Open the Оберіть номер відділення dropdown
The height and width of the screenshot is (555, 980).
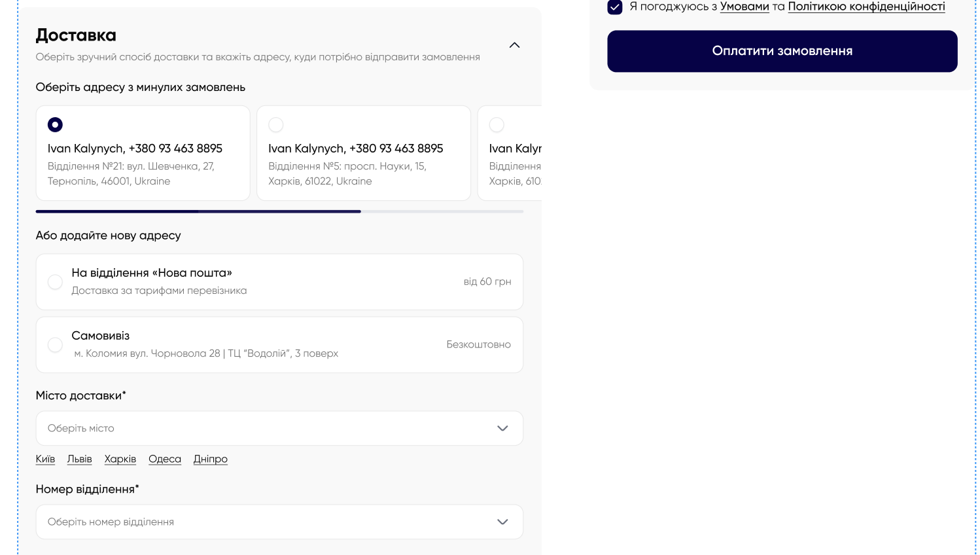coord(279,522)
